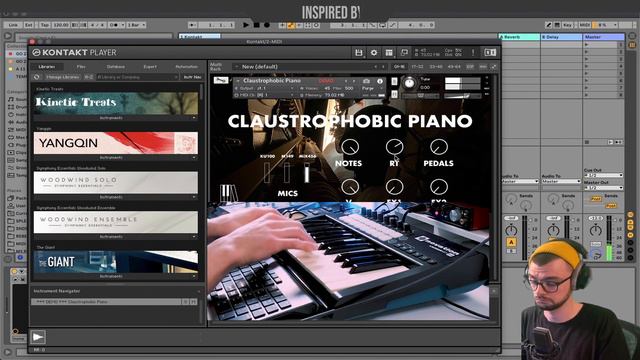The width and height of the screenshot is (640, 360).
Task: Open Kontakt workspace/view layout icon
Action: [x=389, y=53]
